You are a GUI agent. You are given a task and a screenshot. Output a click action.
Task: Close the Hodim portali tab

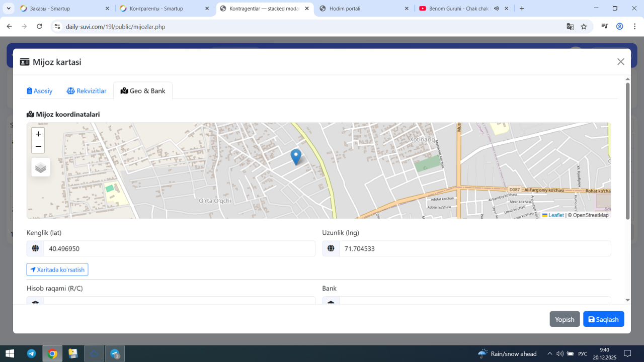tap(407, 9)
